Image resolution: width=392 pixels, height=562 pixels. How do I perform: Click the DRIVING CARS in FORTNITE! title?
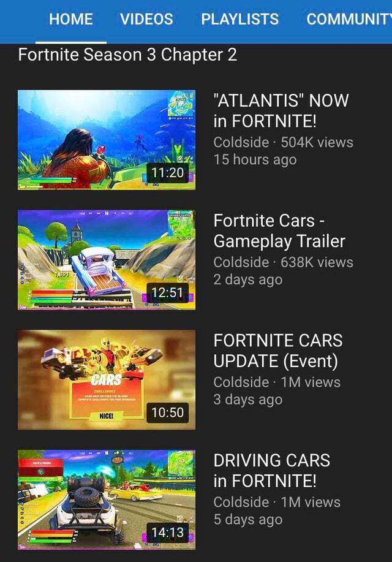point(271,471)
